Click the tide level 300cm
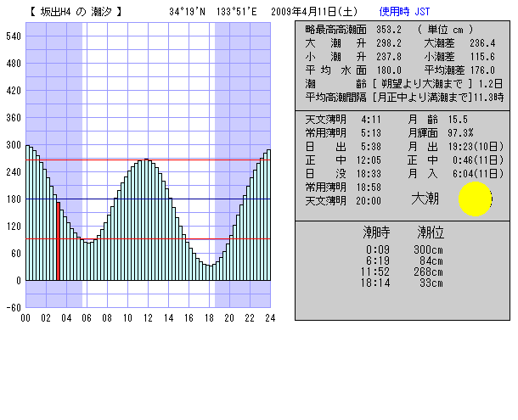This screenshot has width=518, height=420. (x=428, y=249)
